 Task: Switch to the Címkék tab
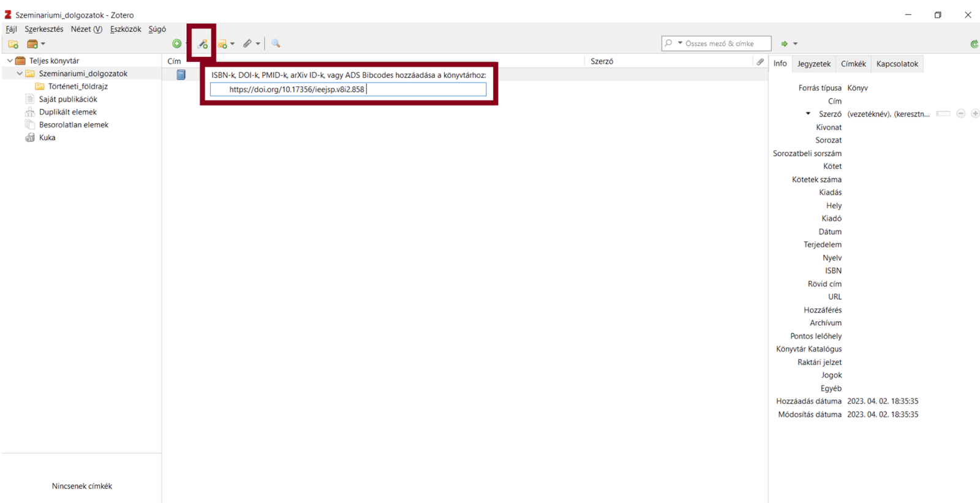[x=853, y=64]
